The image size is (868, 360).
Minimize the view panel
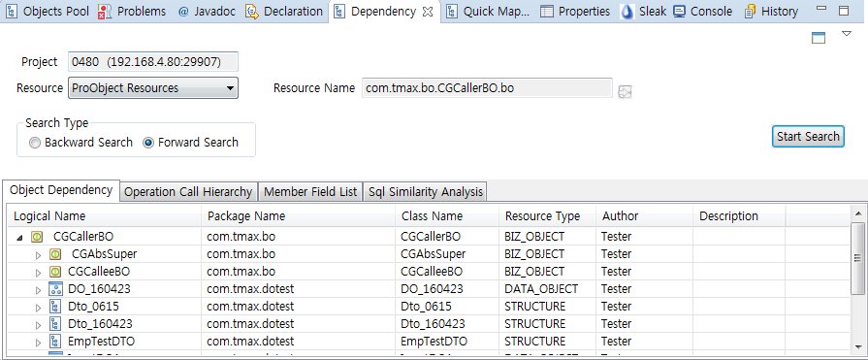[822, 10]
